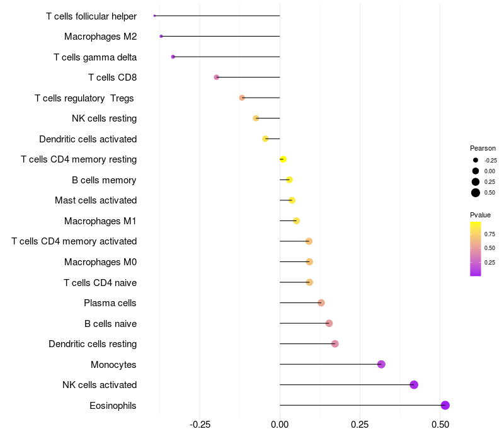Viewport: 504px width, 441px height.
Task: Click the -0.25 x-axis tick label
Action: [x=200, y=425]
